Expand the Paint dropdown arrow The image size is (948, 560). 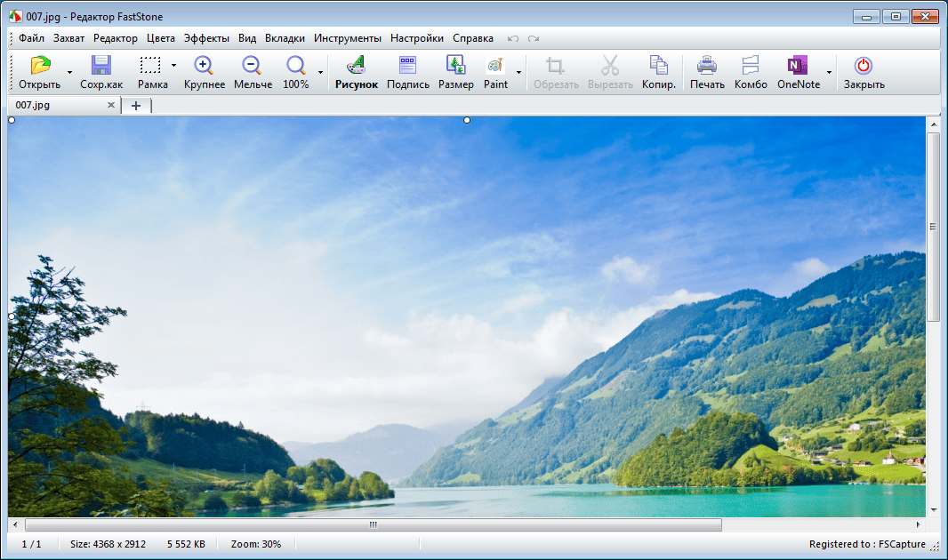click(518, 73)
